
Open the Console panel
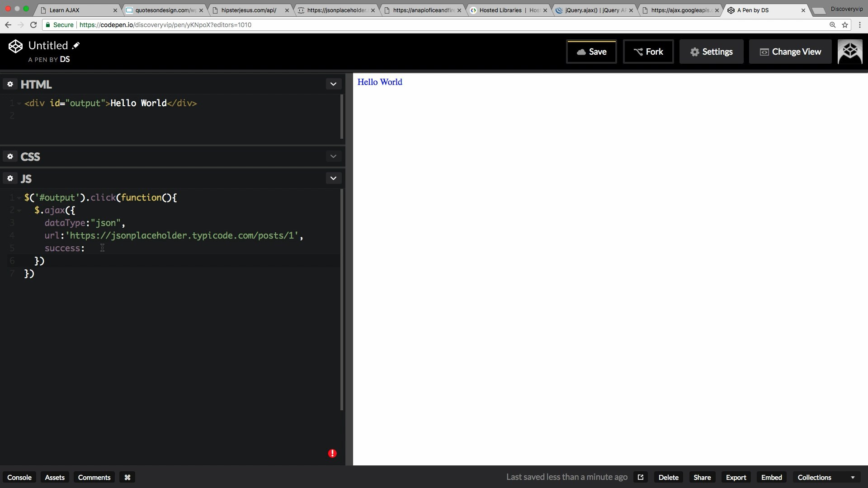(19, 477)
